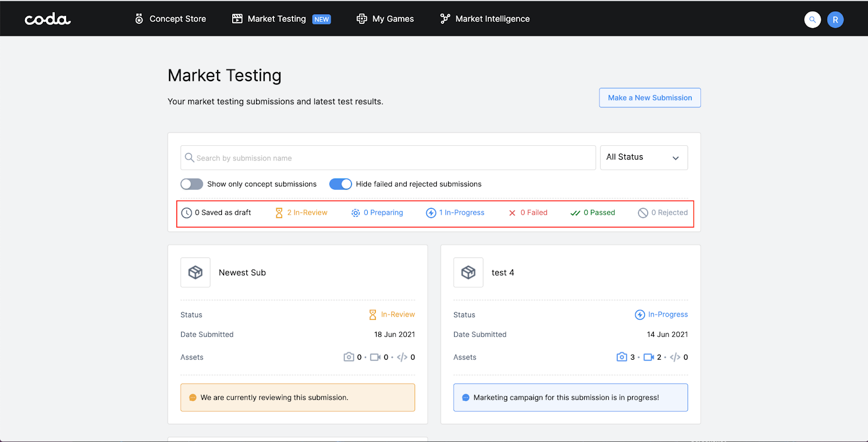
Task: Click the test 4 package icon
Action: point(468,272)
